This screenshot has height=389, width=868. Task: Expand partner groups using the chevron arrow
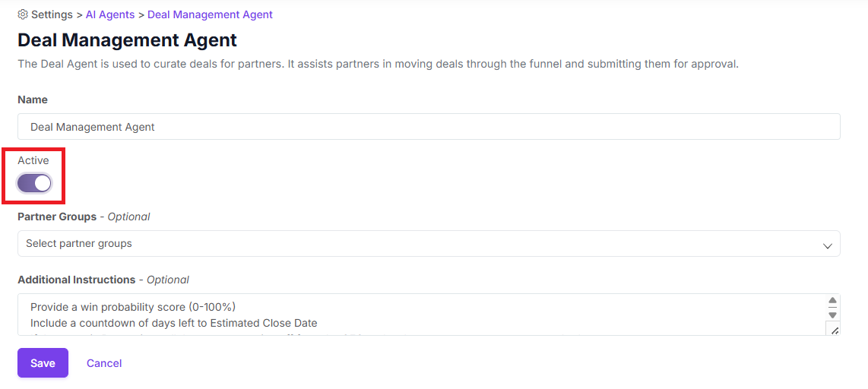click(x=828, y=245)
